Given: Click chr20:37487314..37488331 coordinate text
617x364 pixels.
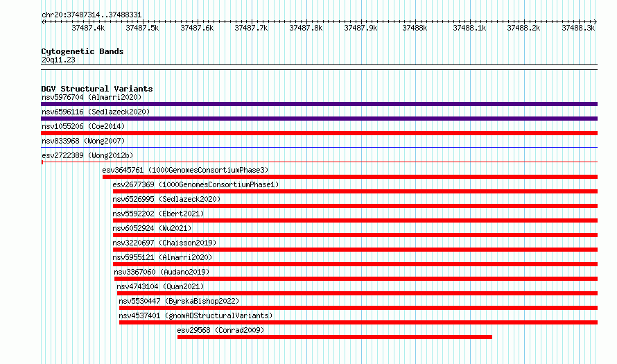Looking at the screenshot, I should click(92, 15).
